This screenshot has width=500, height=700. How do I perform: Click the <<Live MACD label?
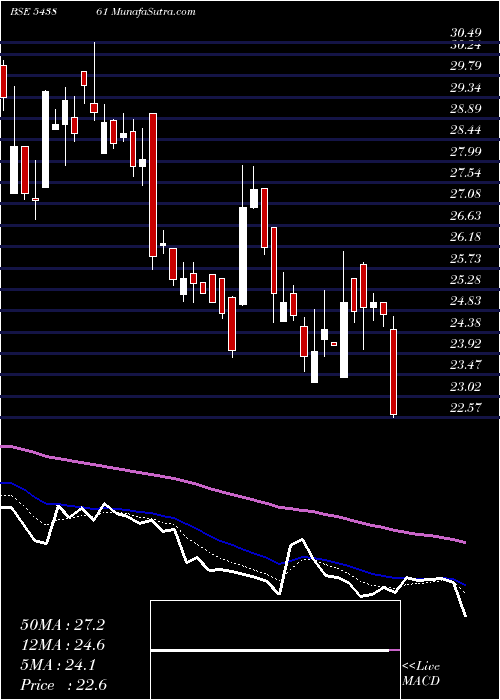pos(421,674)
